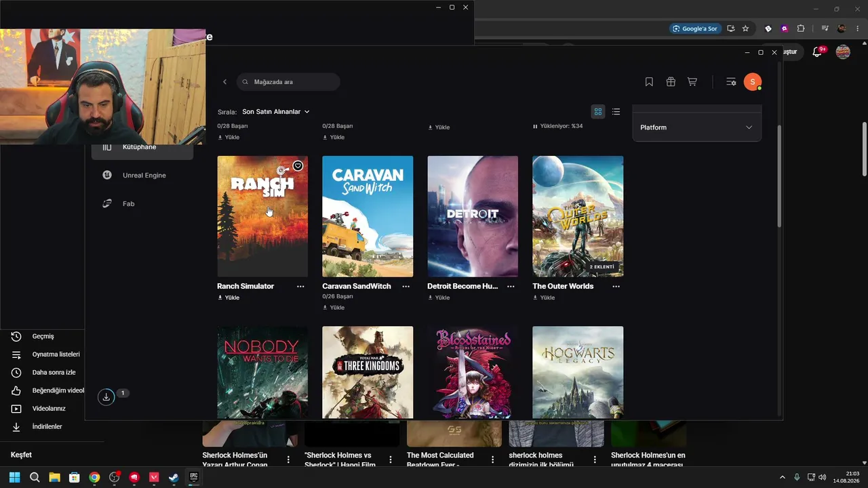Open YouTube notifications bell
This screenshot has height=488, width=868.
[817, 52]
